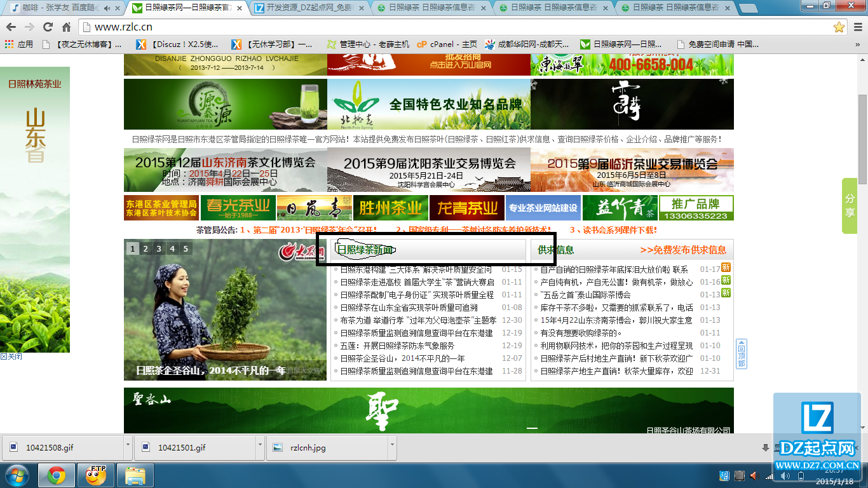Click >>免费发布供求信息 link
The image size is (868, 488).
pos(683,250)
